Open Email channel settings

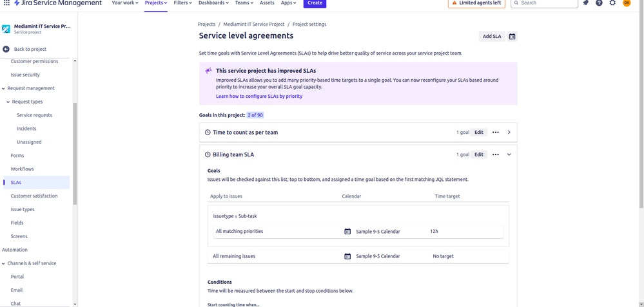(x=16, y=290)
